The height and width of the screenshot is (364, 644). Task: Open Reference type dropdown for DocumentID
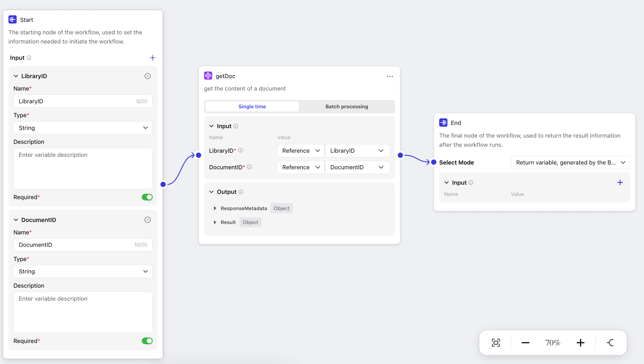(x=301, y=167)
